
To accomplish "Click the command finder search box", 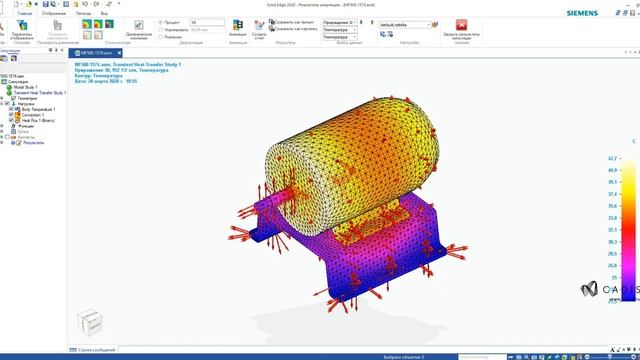I will 482,357.
